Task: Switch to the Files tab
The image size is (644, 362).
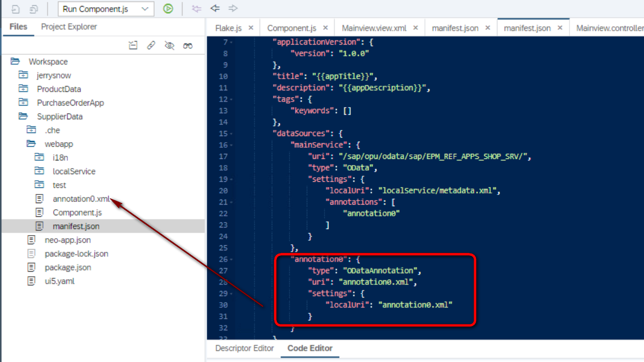Action: click(x=18, y=26)
